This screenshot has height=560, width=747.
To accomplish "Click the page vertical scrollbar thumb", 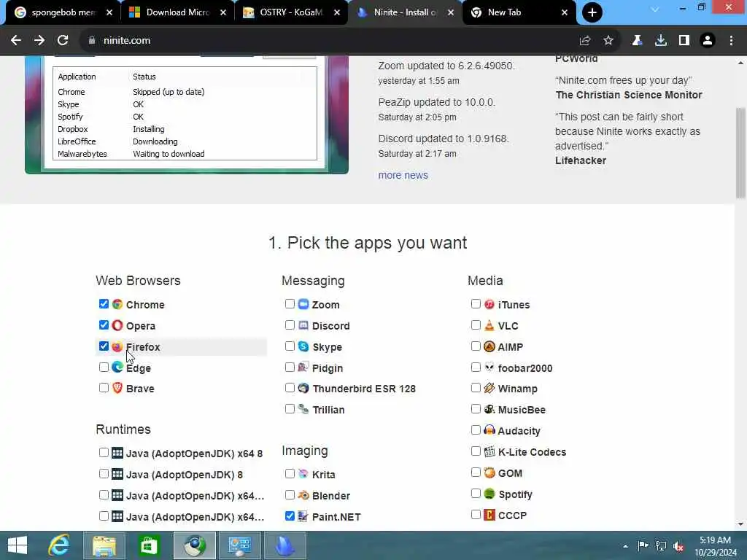I will coord(740,152).
